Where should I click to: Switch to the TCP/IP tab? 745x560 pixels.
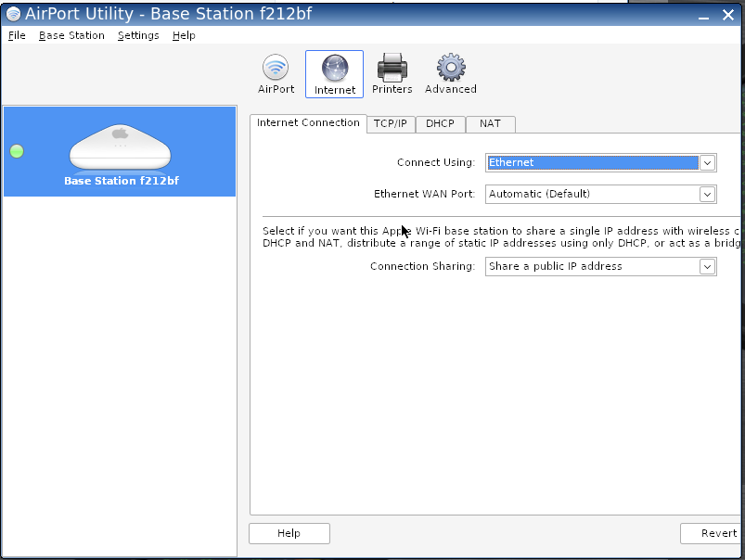pos(390,124)
